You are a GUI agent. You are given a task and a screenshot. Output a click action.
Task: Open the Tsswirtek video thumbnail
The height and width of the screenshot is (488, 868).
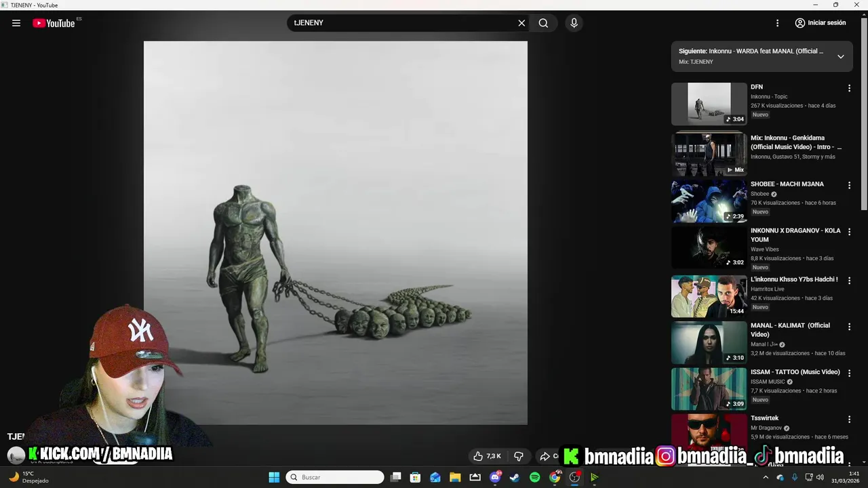(709, 435)
